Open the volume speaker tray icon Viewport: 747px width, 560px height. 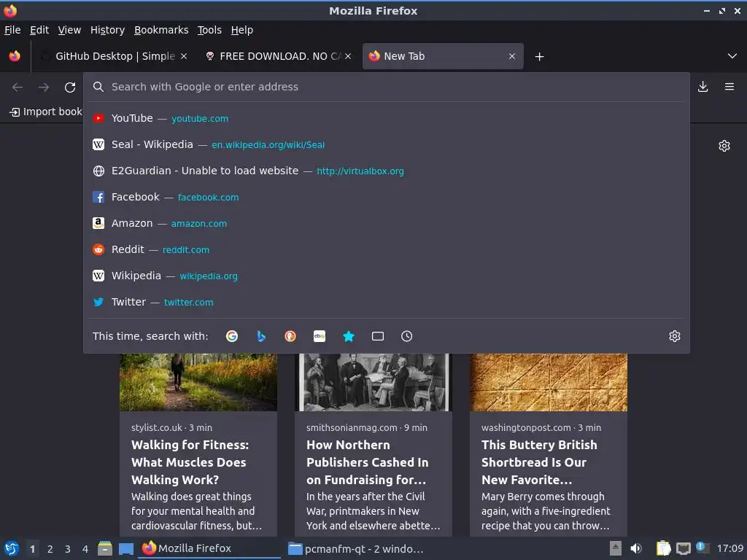coord(636,548)
